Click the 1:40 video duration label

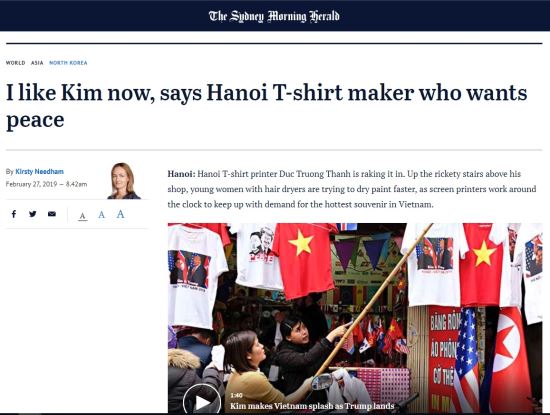click(236, 395)
